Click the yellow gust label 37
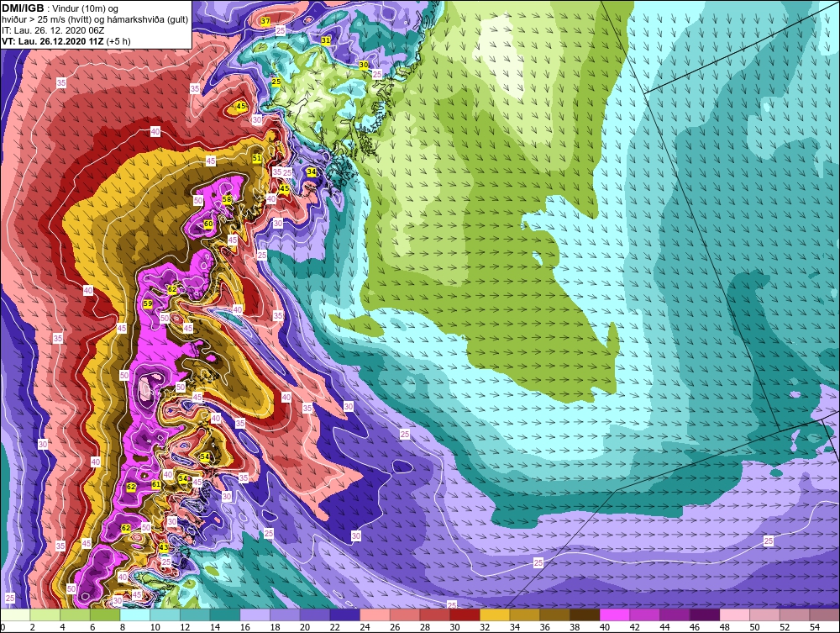Image resolution: width=840 pixels, height=633 pixels. pos(265,22)
